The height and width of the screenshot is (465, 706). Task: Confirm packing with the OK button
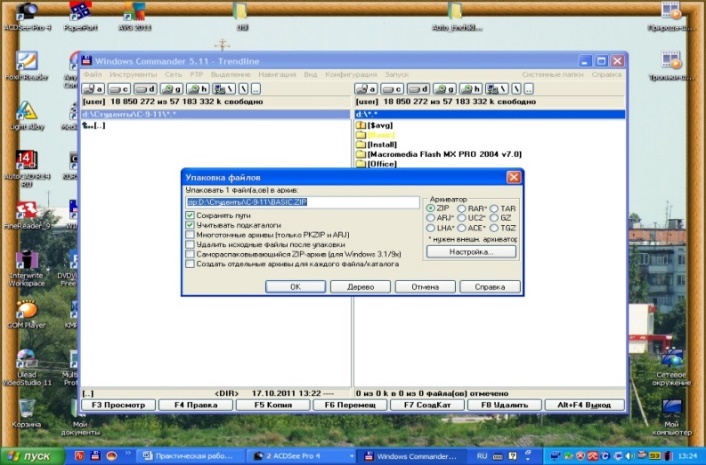pos(295,287)
